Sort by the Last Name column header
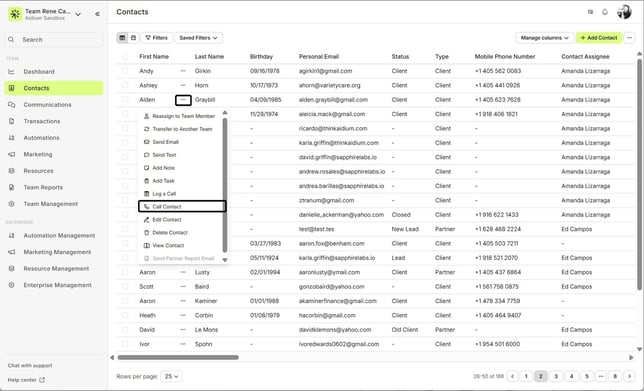This screenshot has height=391, width=644. [209, 57]
